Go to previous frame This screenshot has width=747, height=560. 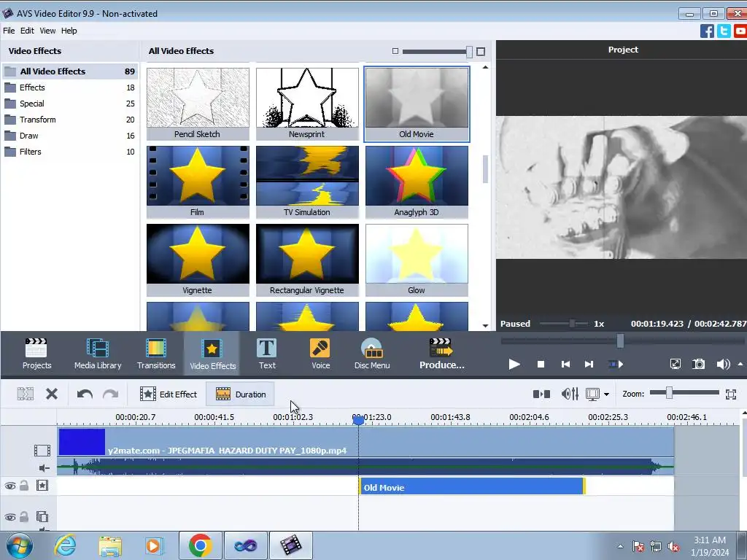pos(565,365)
